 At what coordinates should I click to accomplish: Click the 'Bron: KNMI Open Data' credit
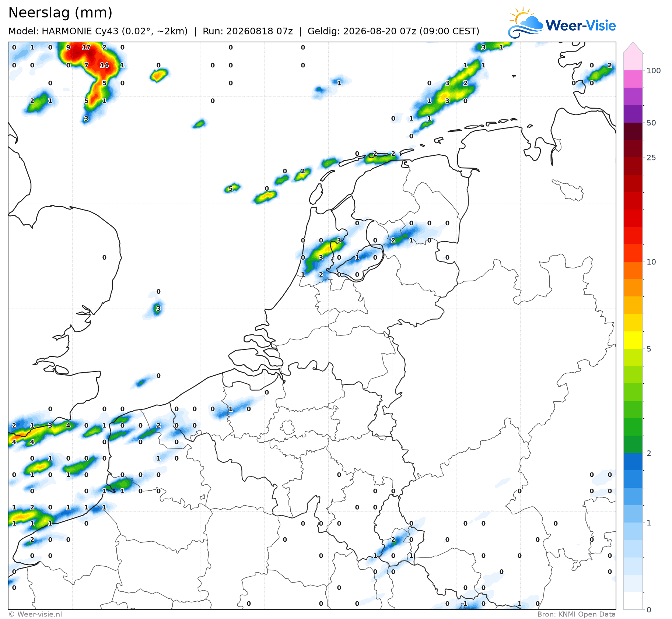tap(576, 614)
